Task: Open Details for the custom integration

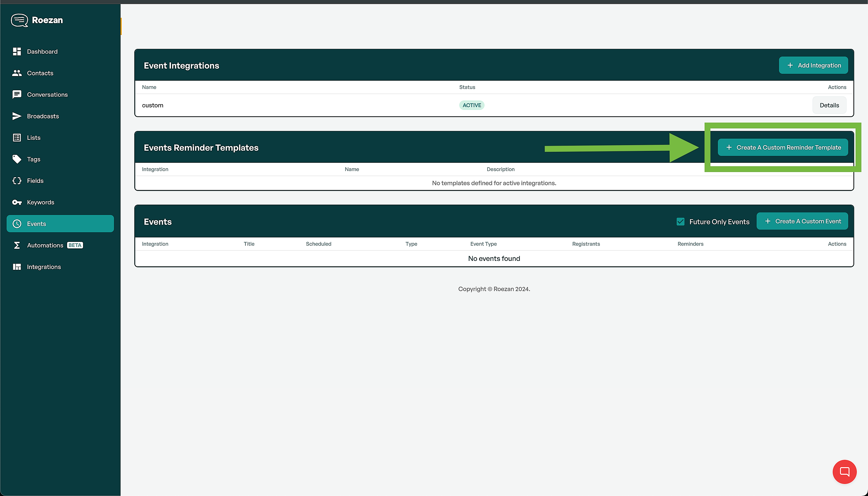Action: click(x=829, y=105)
